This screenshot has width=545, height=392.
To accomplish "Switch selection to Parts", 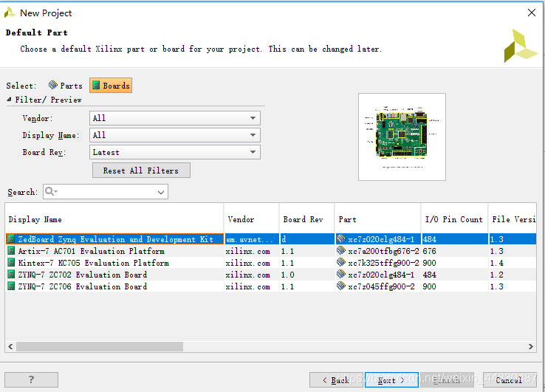I will (66, 86).
